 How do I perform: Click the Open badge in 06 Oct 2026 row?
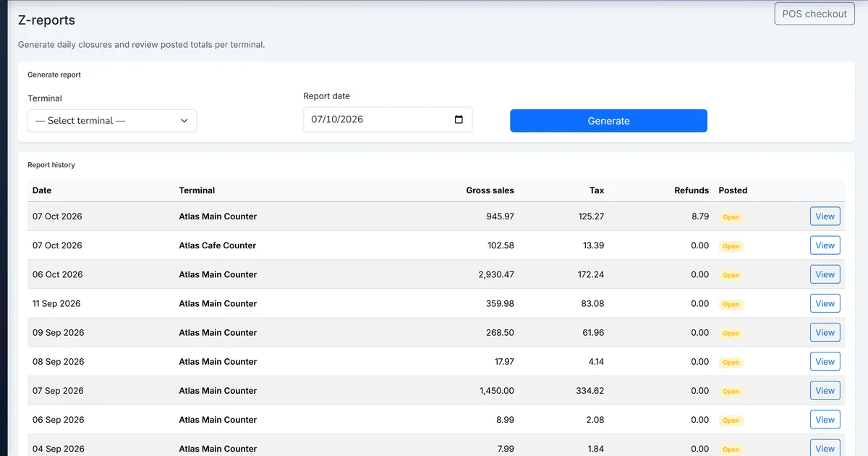731,275
